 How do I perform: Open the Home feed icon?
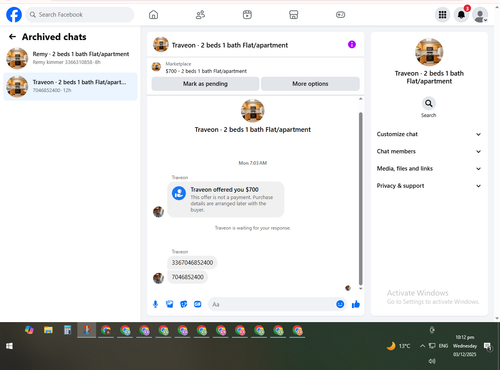coord(153,15)
